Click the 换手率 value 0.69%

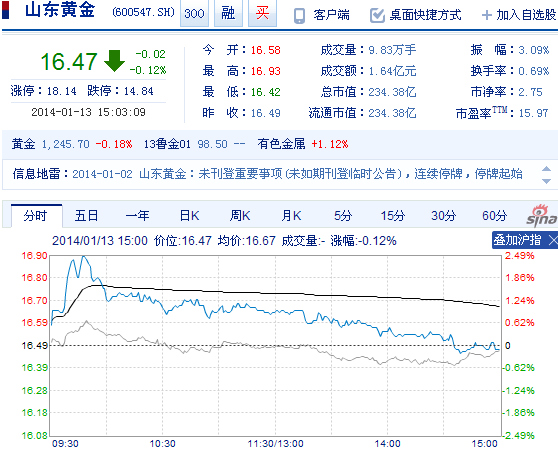(534, 71)
